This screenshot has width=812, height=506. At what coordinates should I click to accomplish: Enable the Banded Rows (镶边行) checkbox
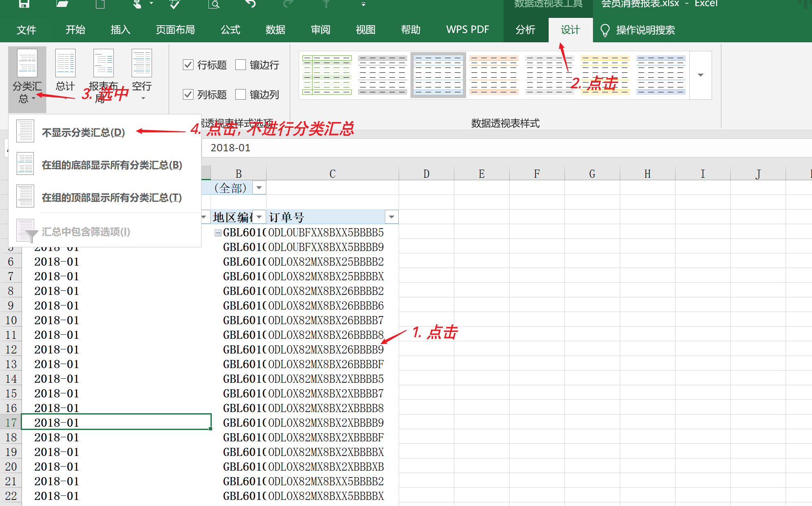[241, 65]
